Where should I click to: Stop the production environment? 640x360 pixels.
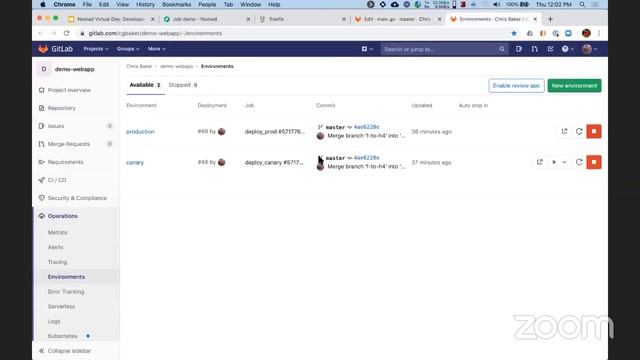(594, 131)
